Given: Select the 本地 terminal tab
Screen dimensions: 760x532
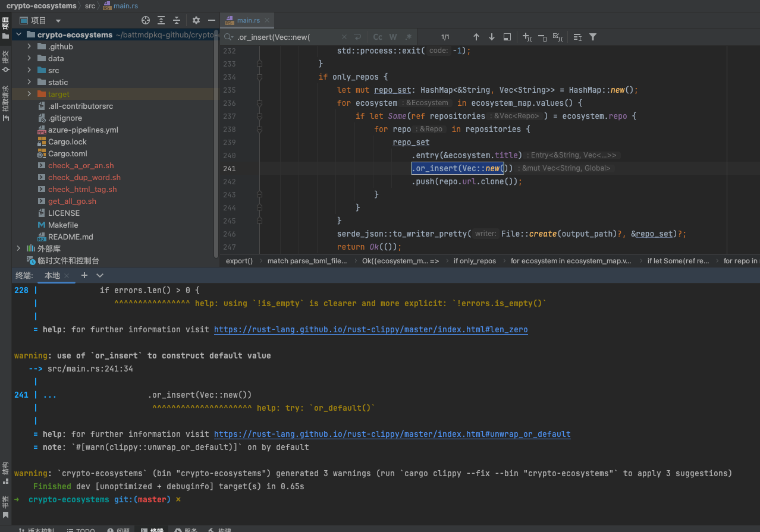Looking at the screenshot, I should coord(52,275).
